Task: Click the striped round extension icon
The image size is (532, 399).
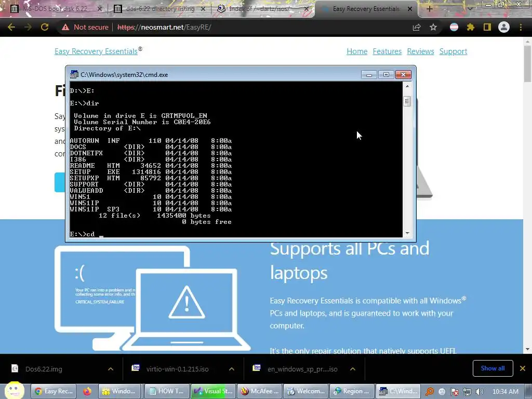Action: tap(454, 27)
